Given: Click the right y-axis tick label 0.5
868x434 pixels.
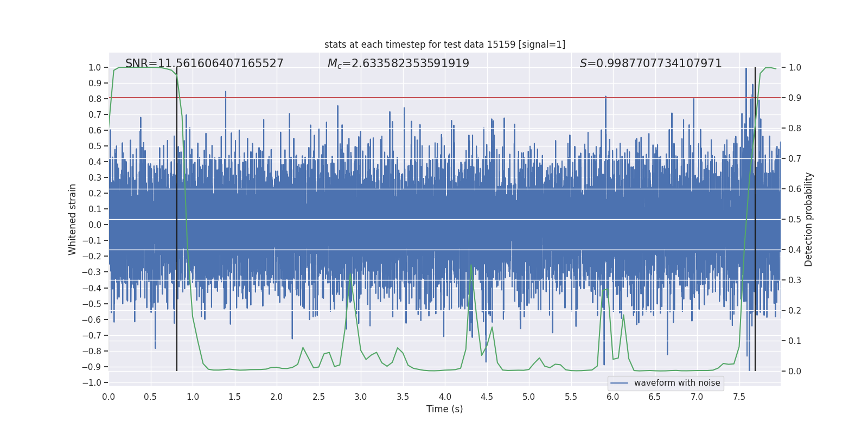Looking at the screenshot, I should click(x=795, y=219).
